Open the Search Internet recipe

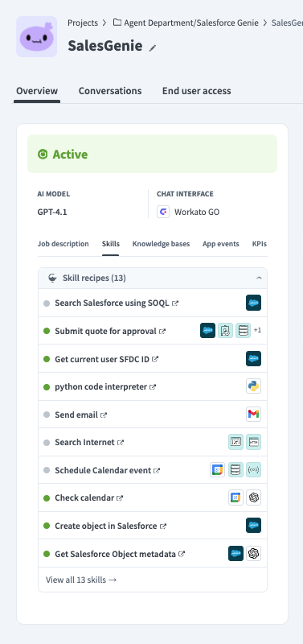click(x=84, y=442)
